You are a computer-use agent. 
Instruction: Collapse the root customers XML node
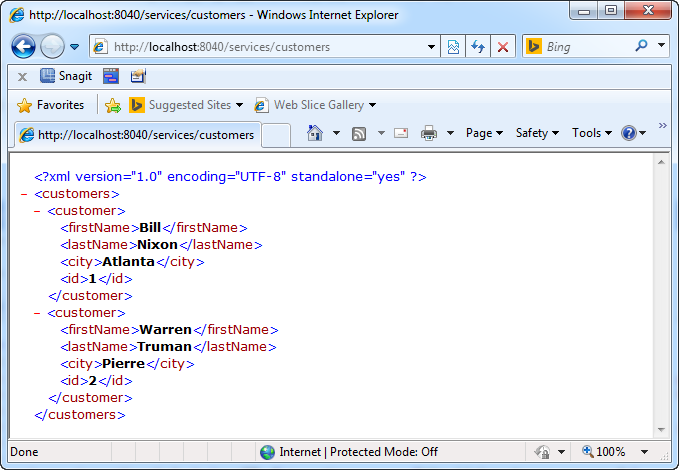[x=24, y=194]
